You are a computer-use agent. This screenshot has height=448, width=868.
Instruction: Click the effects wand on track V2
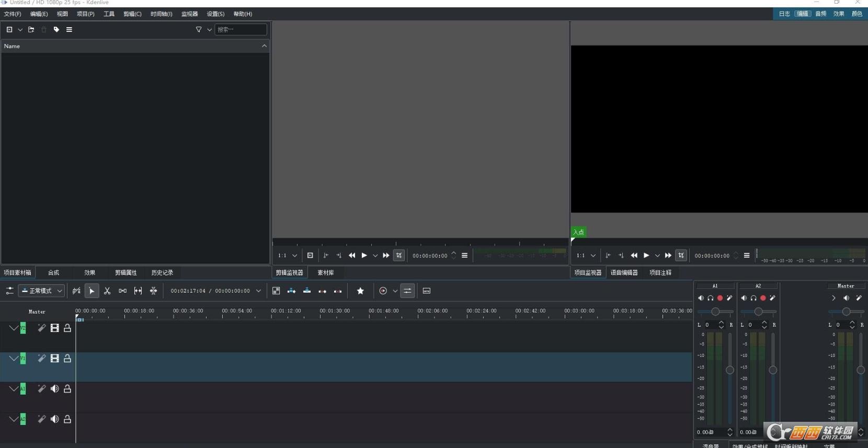click(42, 328)
